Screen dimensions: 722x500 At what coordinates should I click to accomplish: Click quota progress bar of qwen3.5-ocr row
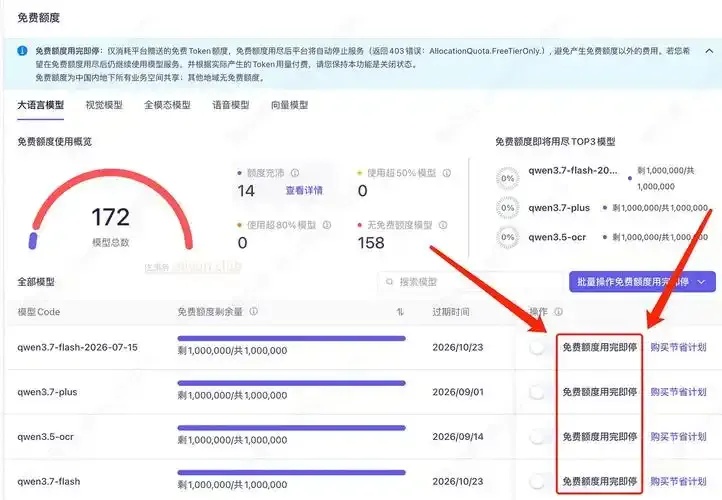[291, 428]
